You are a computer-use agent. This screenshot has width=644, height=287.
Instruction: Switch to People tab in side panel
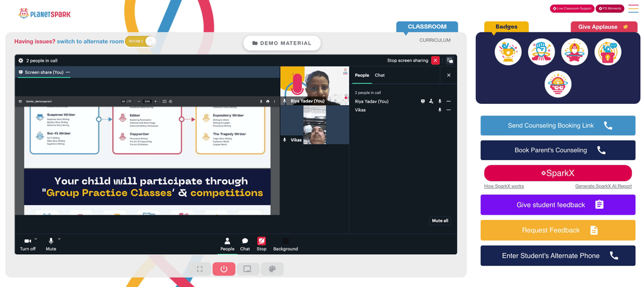point(362,75)
